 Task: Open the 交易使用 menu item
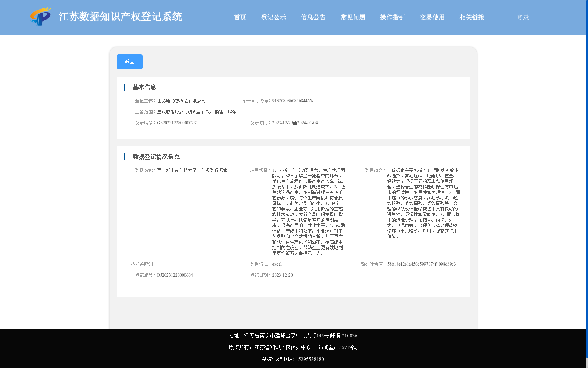pos(432,17)
